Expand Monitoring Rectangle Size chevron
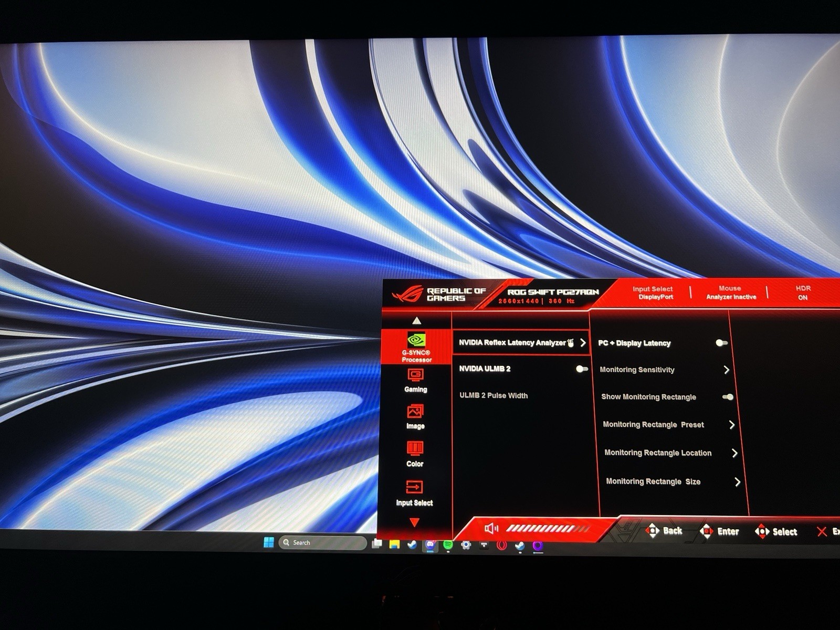840x630 pixels. [738, 482]
